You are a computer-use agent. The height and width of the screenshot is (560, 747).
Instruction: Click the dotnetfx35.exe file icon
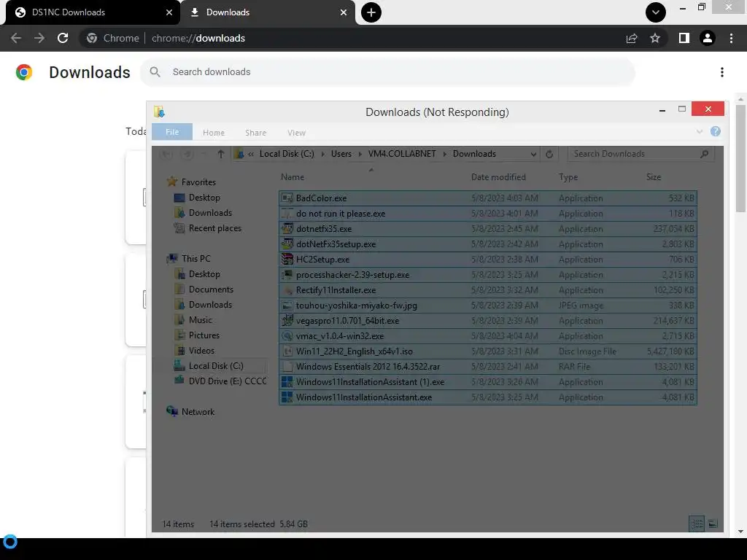(287, 228)
